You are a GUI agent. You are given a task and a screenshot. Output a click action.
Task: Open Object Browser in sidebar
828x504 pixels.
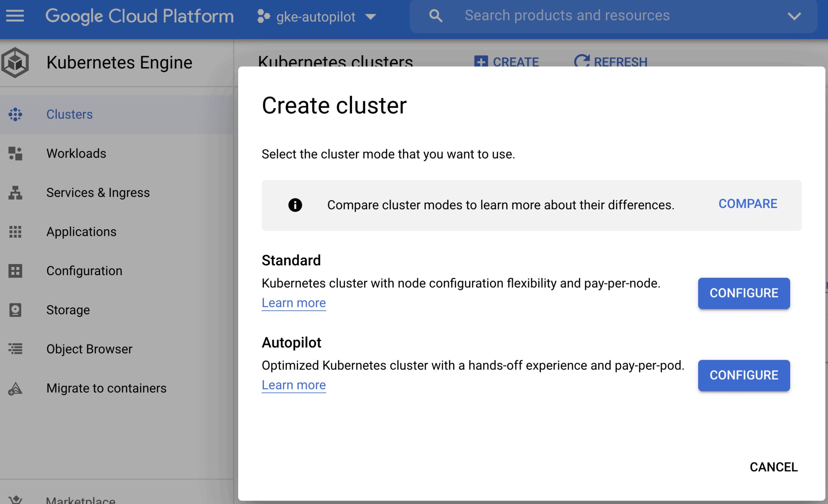[89, 349]
